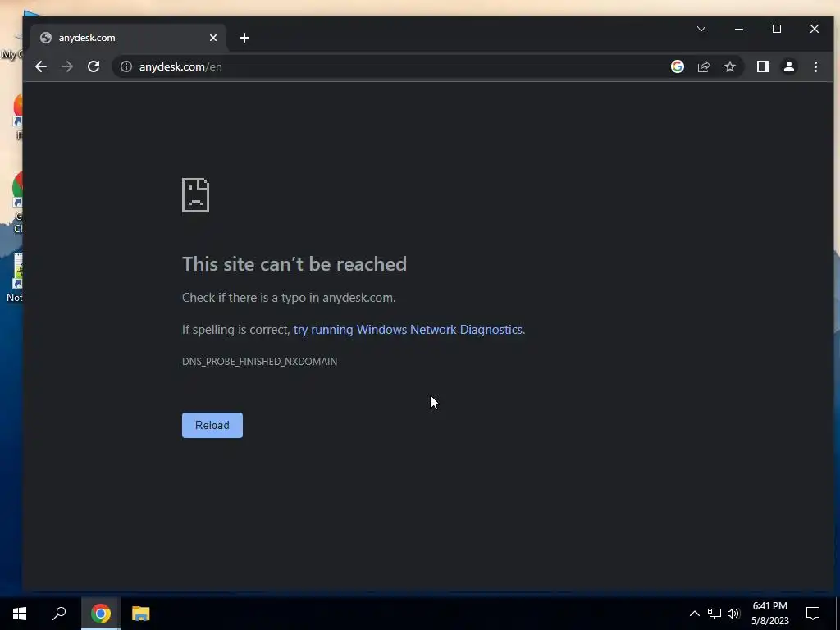The width and height of the screenshot is (840, 630).
Task: Maximize the Chrome window
Action: 777,29
